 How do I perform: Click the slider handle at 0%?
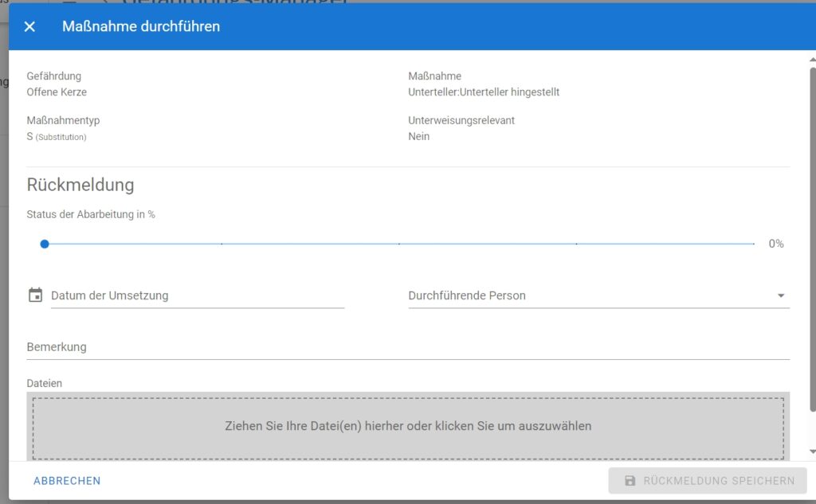click(45, 244)
